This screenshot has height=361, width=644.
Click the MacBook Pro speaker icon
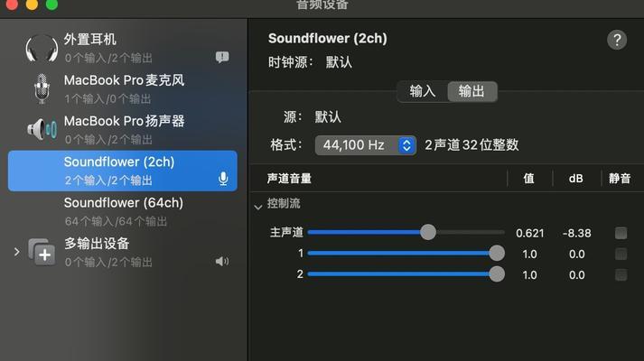tap(42, 129)
